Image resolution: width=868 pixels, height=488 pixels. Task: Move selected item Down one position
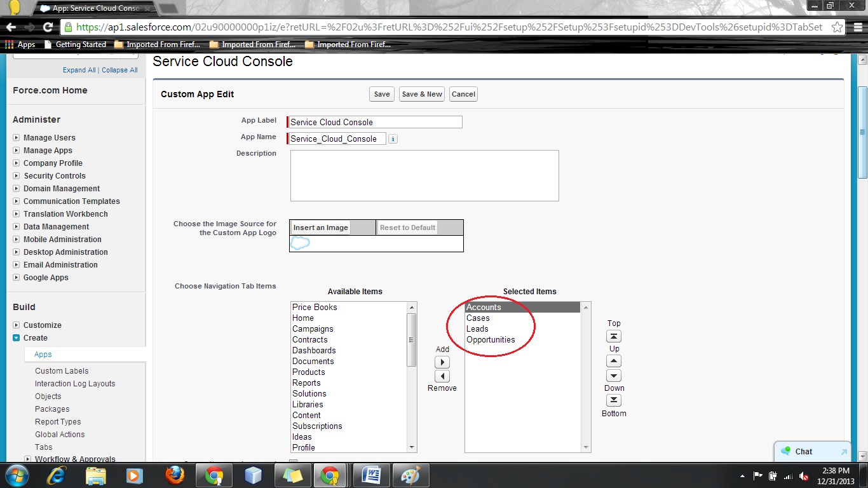click(x=614, y=376)
